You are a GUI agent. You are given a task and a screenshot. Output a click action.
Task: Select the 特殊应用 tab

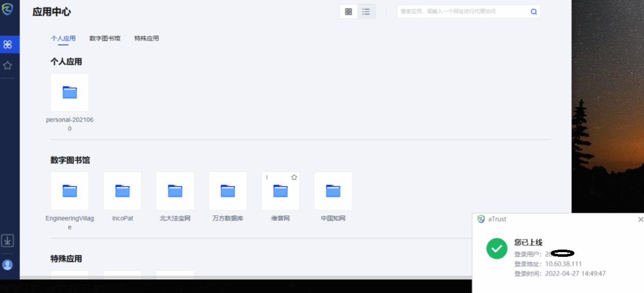pos(147,38)
